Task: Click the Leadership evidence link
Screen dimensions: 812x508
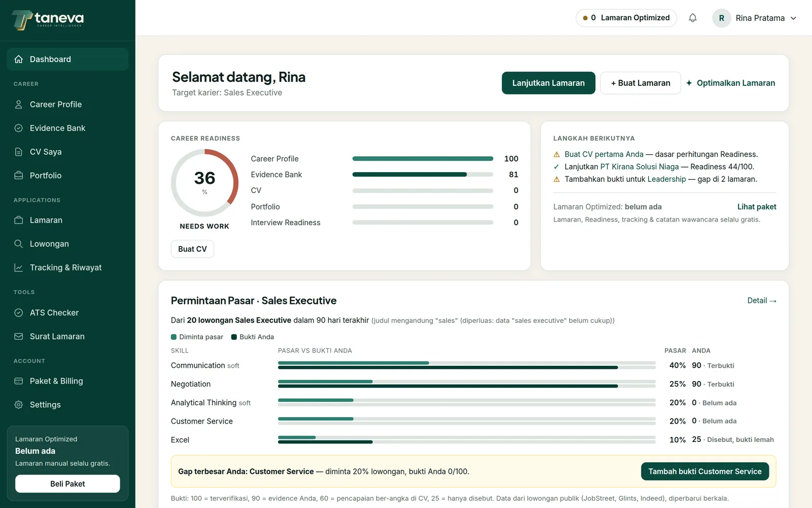Action: click(x=666, y=179)
